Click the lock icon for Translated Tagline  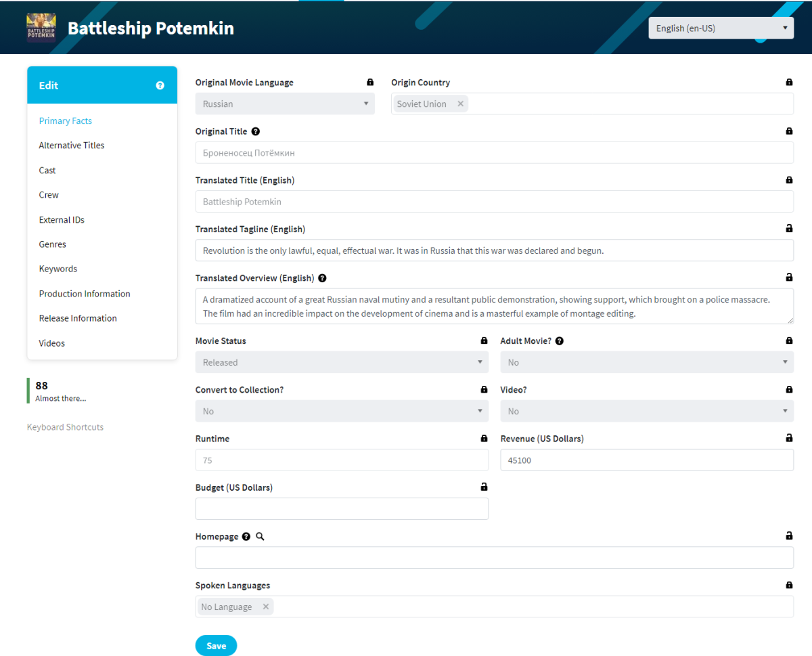pos(789,229)
